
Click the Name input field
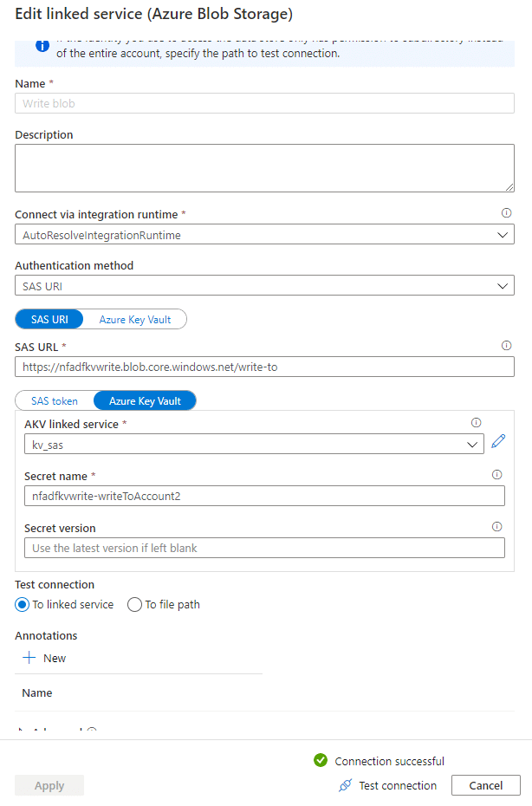264,103
